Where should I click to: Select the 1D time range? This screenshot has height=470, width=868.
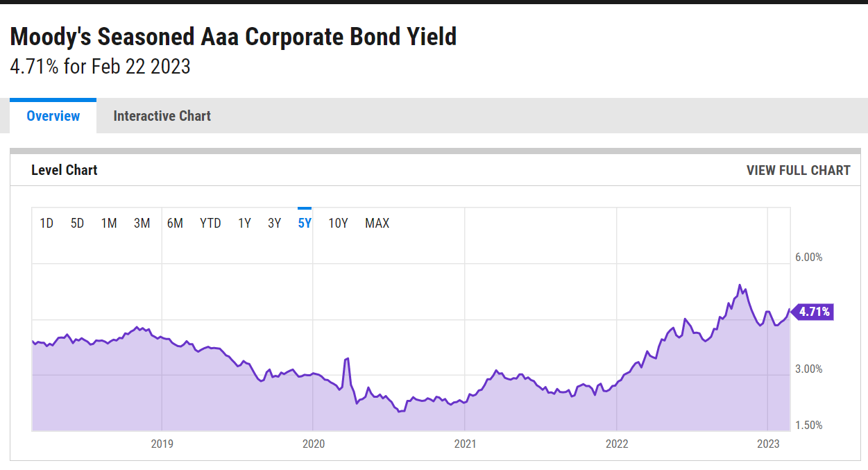pos(46,223)
